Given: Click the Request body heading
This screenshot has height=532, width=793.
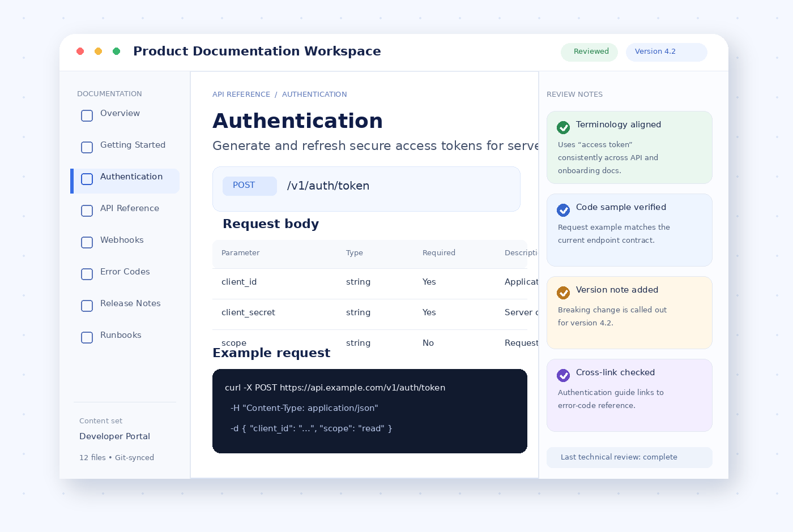Looking at the screenshot, I should pos(271,224).
